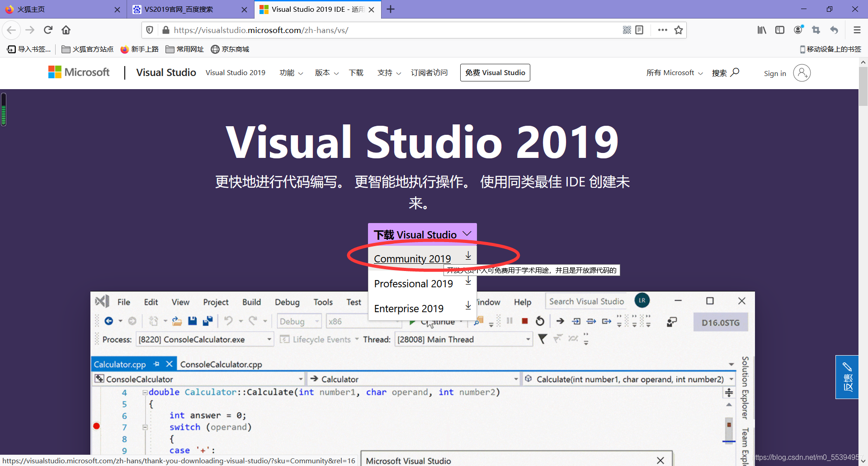This screenshot has width=868, height=466.
Task: Open the Process combo box in IDE image
Action: pyautogui.click(x=205, y=339)
